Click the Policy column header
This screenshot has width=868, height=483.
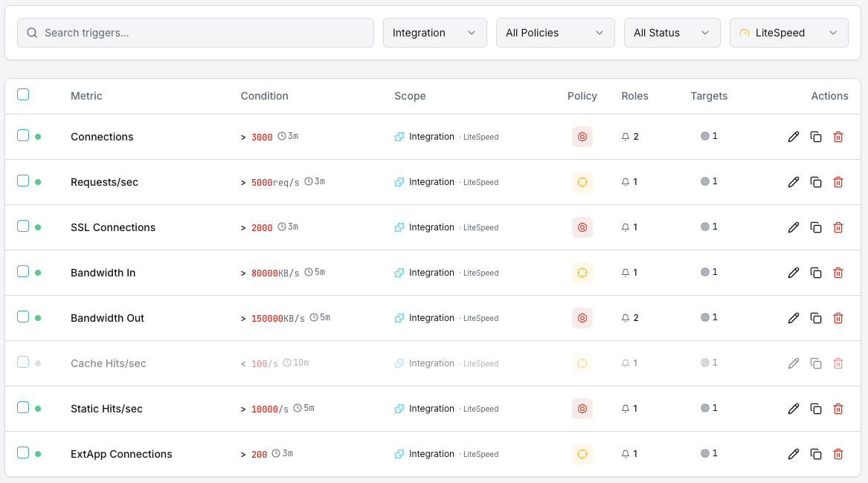coord(582,96)
